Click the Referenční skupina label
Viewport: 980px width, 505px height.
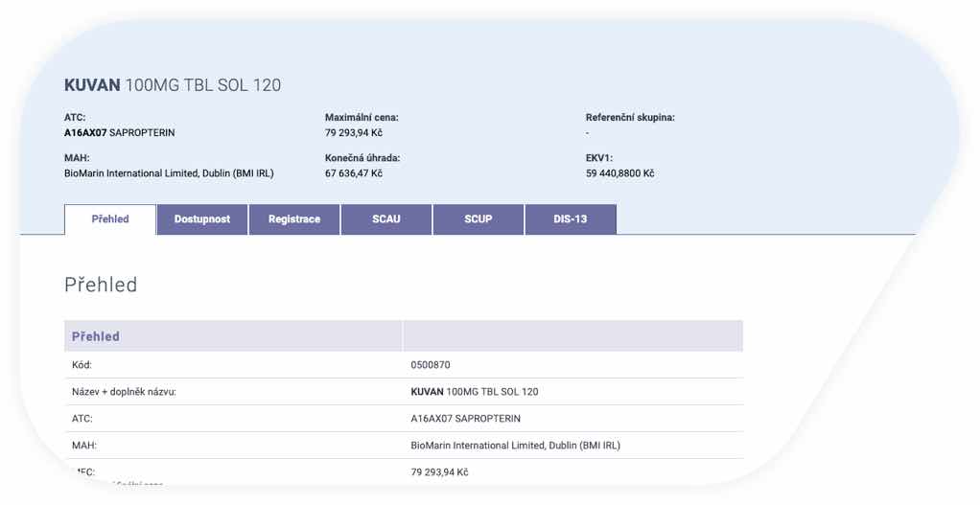click(630, 117)
